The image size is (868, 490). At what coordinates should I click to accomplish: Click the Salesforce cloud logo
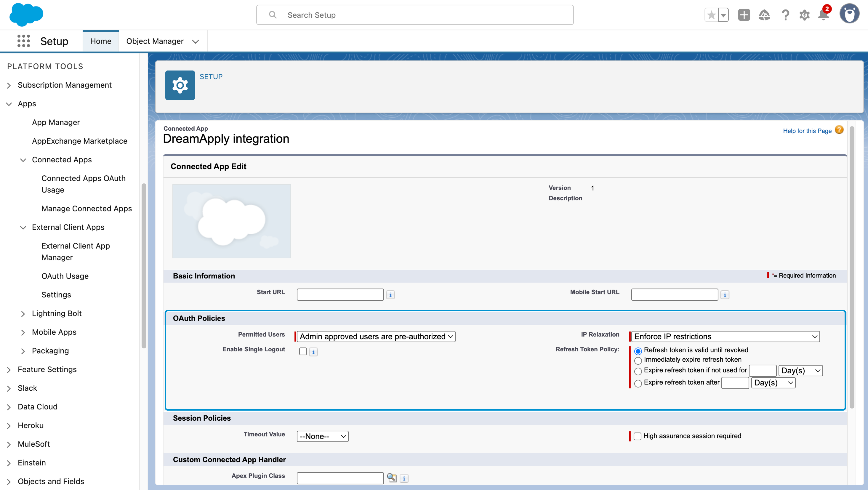coord(26,15)
